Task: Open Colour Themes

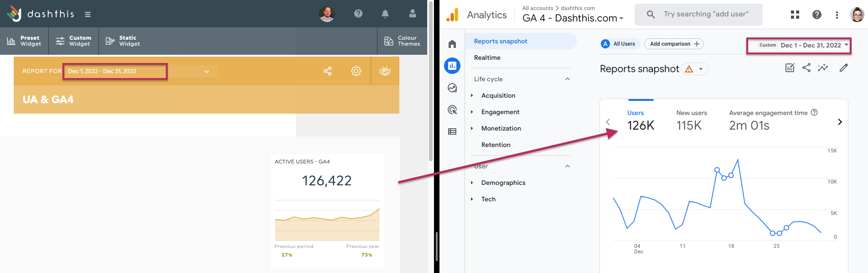Action: click(x=402, y=41)
